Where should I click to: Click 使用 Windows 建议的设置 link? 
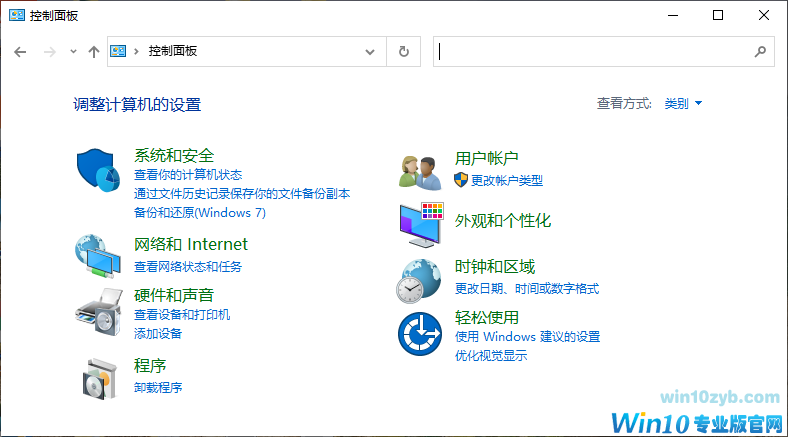[527, 337]
